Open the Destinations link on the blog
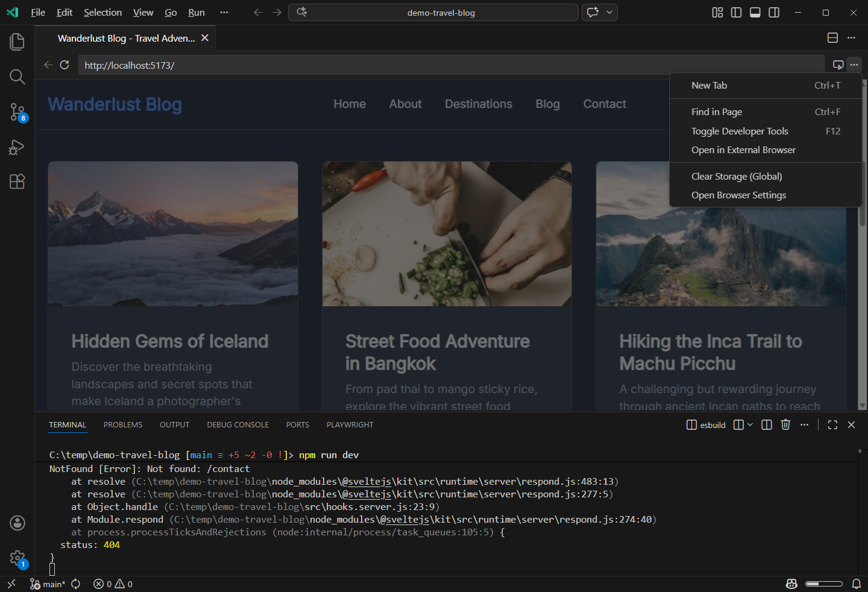Image resolution: width=868 pixels, height=592 pixels. (x=479, y=104)
